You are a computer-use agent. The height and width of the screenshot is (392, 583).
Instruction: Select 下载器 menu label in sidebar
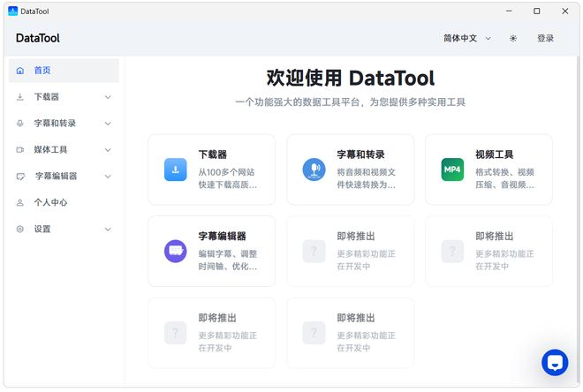47,97
